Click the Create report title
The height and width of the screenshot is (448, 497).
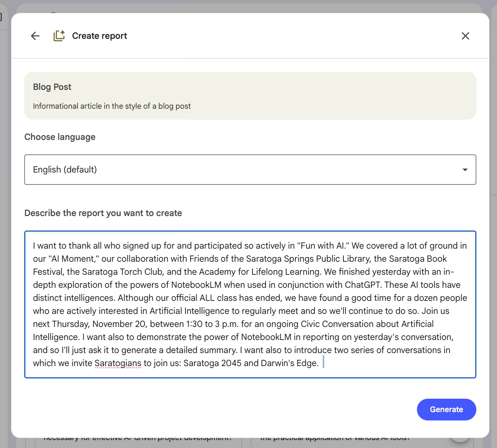coord(100,36)
